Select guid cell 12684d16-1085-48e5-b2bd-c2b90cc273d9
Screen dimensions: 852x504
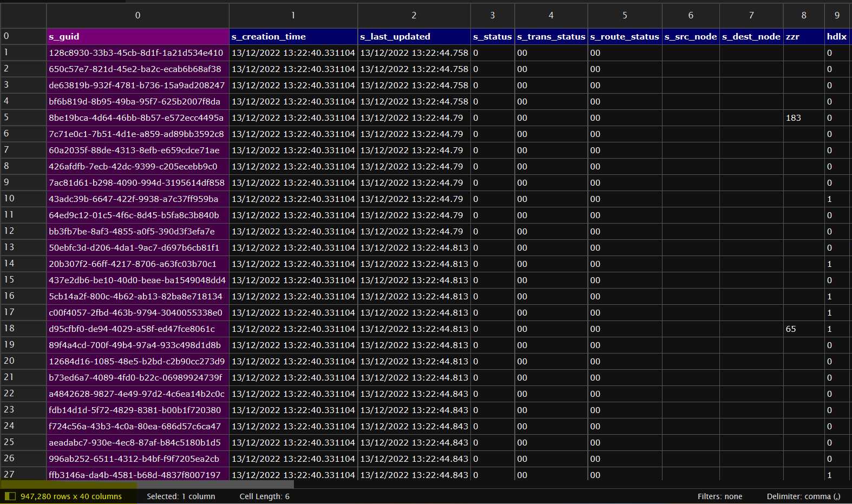[x=137, y=361]
